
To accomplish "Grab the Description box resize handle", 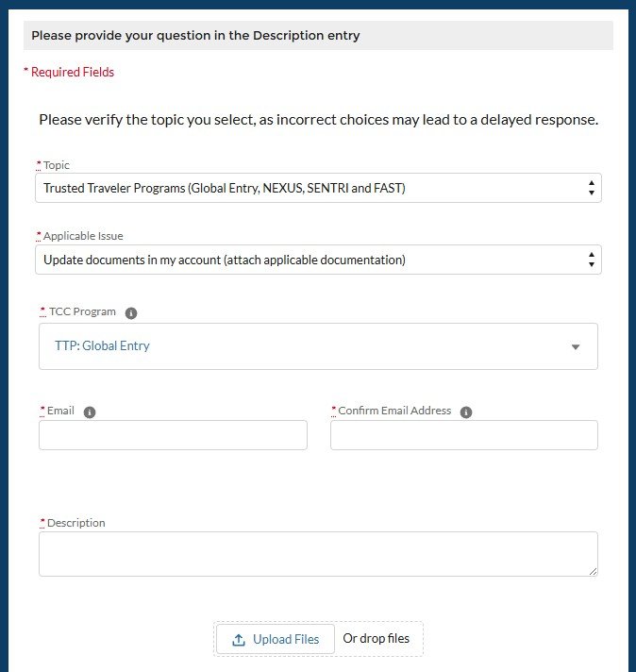I will (x=593, y=571).
